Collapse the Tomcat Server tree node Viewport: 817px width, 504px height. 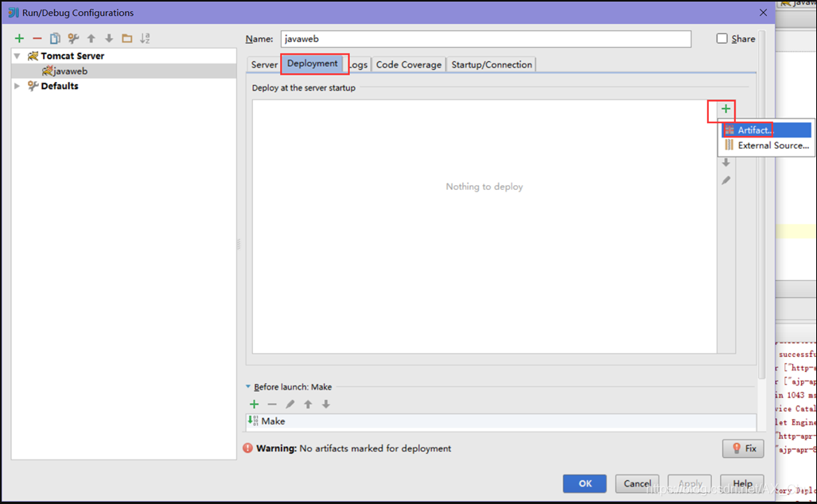tap(18, 56)
